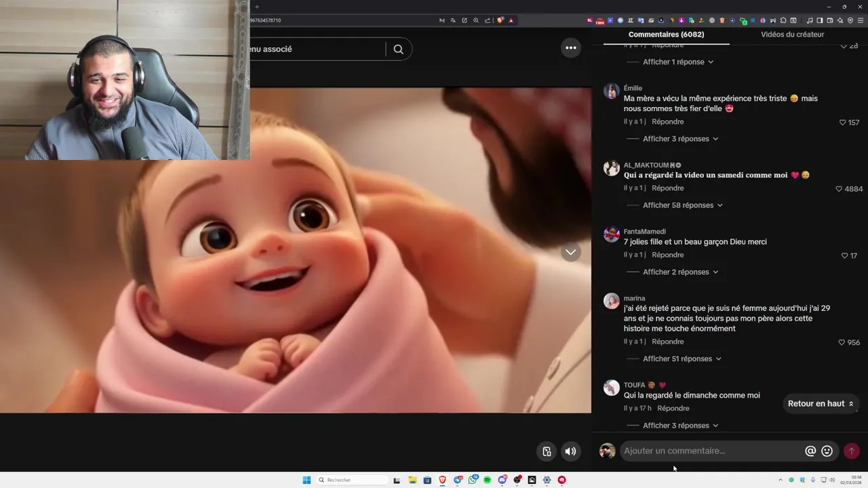Image resolution: width=868 pixels, height=488 pixels.
Task: Open Discord from the taskbar
Action: (502, 480)
